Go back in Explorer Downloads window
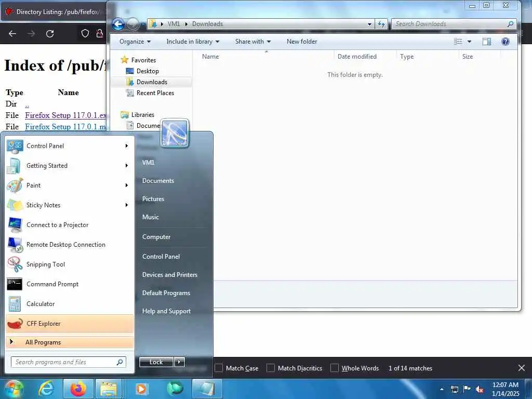 point(118,24)
